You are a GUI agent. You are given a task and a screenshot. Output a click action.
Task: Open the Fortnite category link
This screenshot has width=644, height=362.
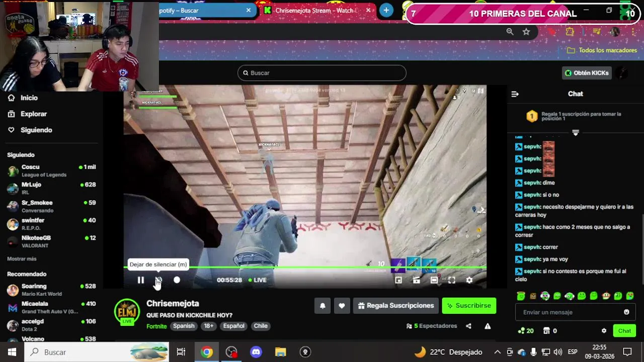[x=156, y=326]
